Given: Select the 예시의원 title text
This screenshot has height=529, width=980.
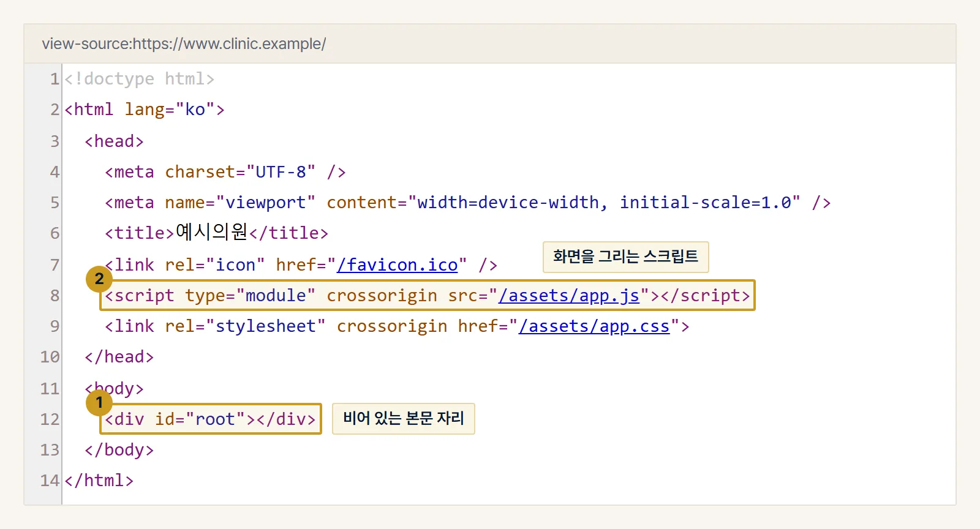Looking at the screenshot, I should point(211,233).
